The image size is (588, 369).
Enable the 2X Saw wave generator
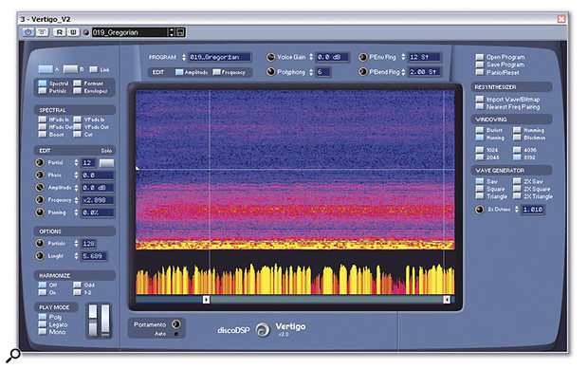(x=517, y=181)
